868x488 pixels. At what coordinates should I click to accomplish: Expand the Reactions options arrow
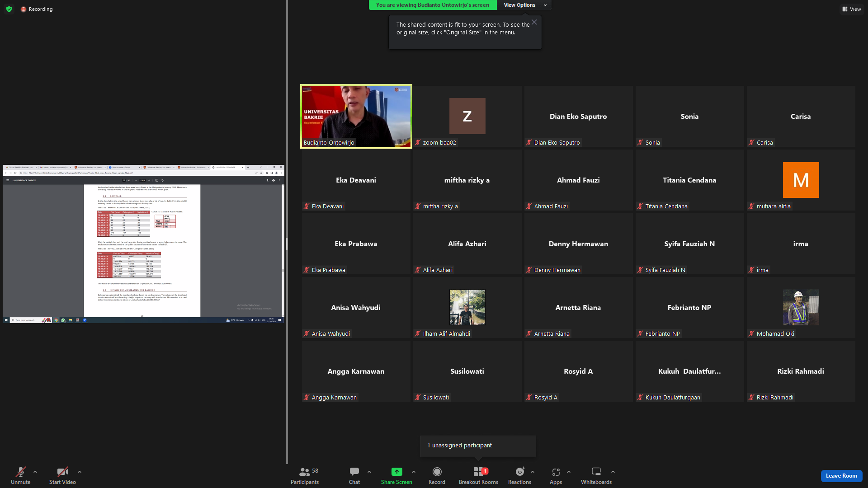point(533,472)
